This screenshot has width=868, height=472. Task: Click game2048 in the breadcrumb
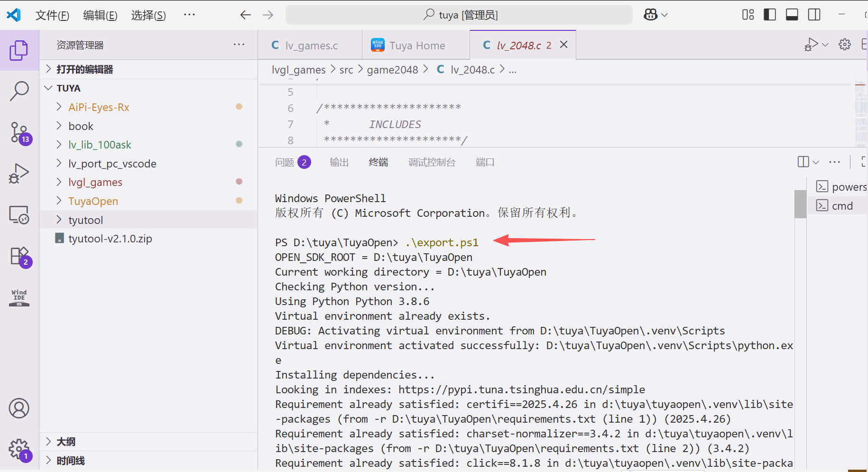click(392, 70)
